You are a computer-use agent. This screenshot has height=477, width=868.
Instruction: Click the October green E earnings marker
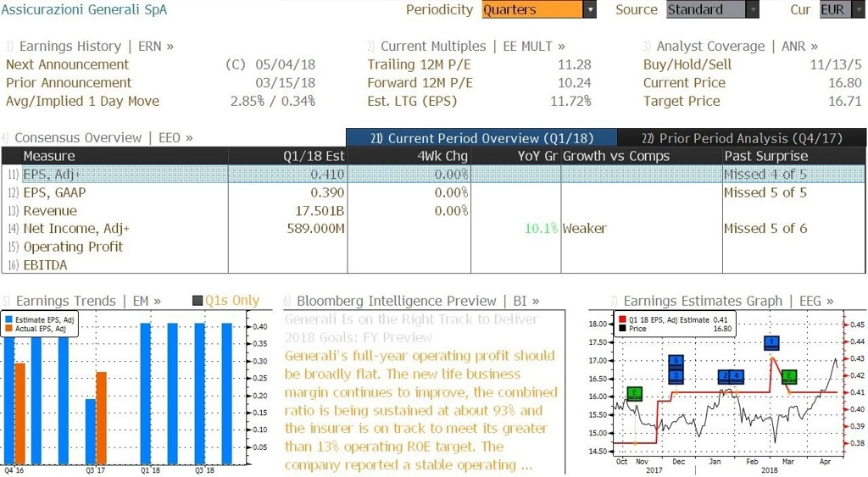click(634, 394)
